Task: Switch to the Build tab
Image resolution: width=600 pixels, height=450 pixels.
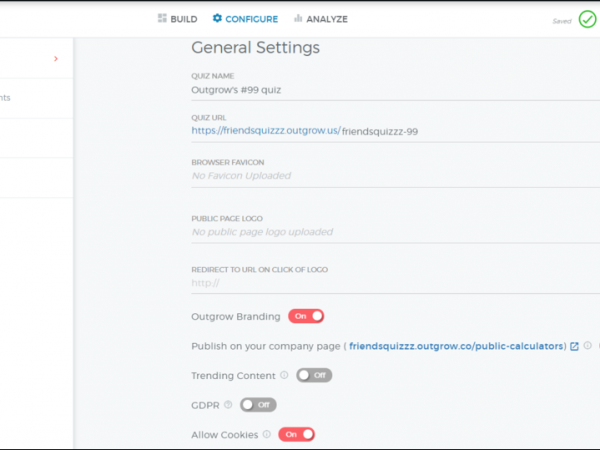Action: [177, 19]
